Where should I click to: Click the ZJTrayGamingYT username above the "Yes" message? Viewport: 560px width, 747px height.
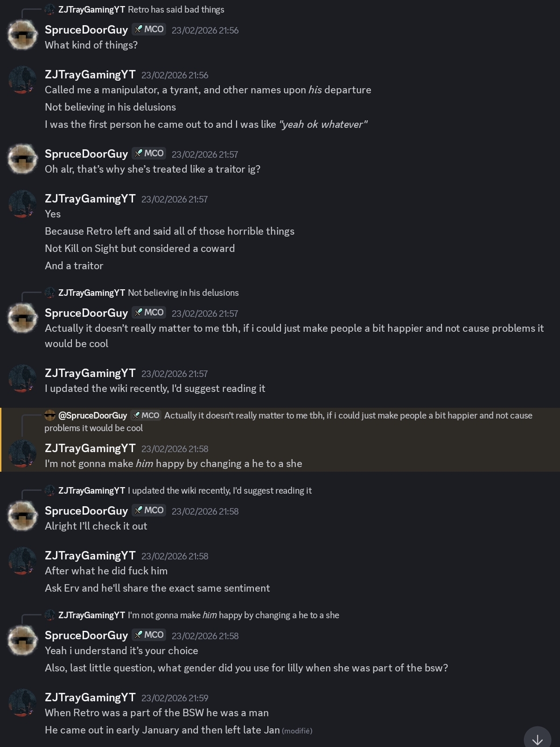point(90,199)
